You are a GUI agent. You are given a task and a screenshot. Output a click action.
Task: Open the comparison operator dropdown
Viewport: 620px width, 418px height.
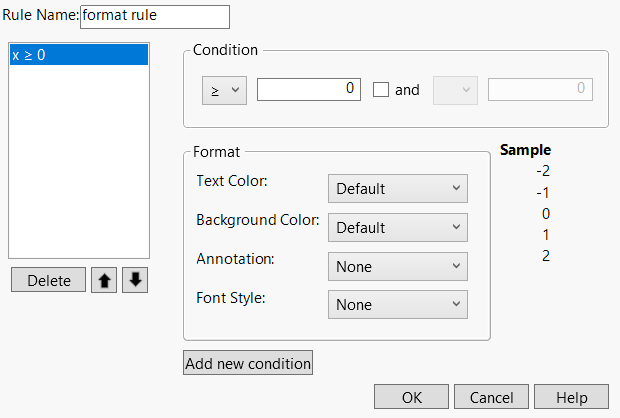pos(217,90)
